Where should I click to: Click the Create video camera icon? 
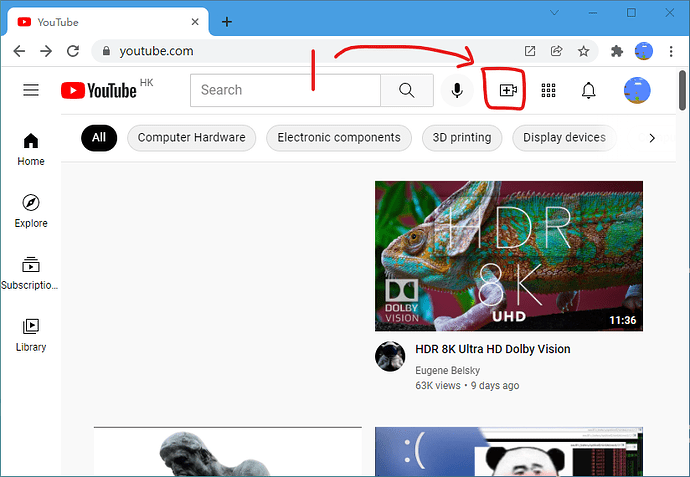click(x=508, y=90)
